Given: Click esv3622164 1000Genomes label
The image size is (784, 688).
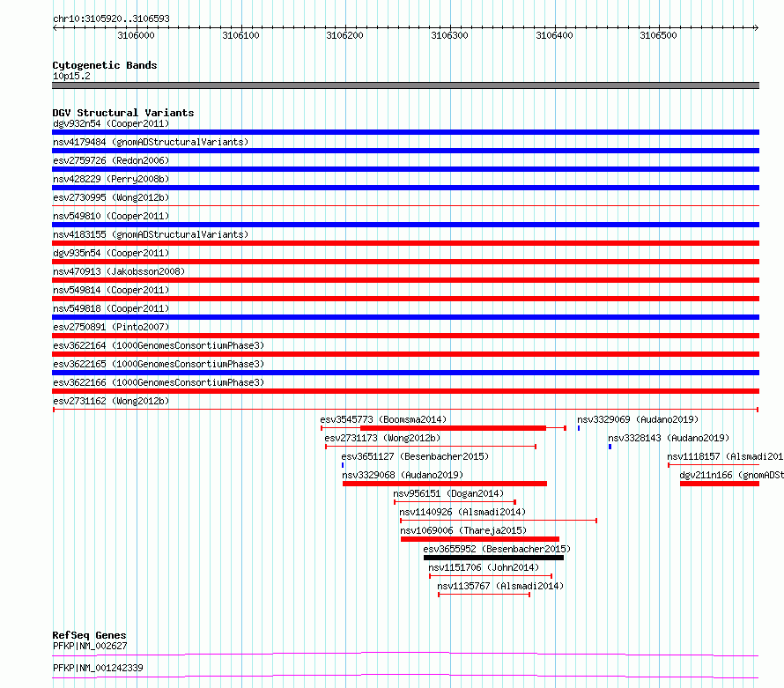Looking at the screenshot, I should click(x=159, y=345).
